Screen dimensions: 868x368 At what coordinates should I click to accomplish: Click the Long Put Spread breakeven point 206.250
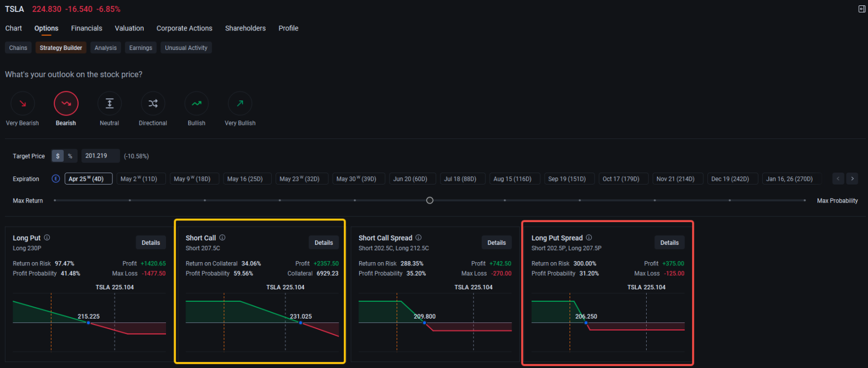click(586, 323)
